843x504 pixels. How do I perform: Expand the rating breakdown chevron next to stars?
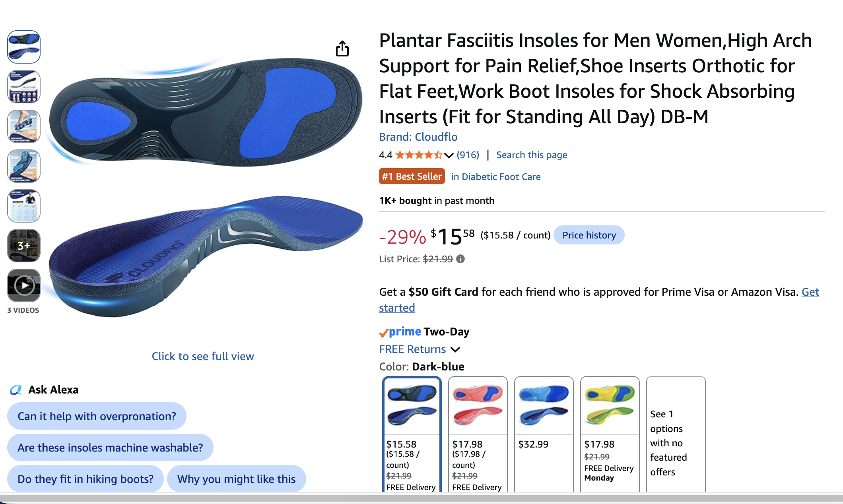tap(449, 155)
